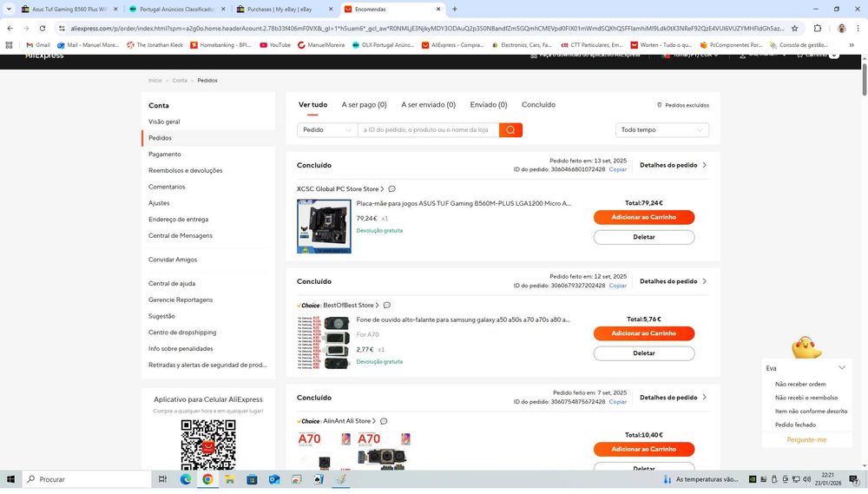Open order details for 13 set, 2025 order

click(674, 165)
